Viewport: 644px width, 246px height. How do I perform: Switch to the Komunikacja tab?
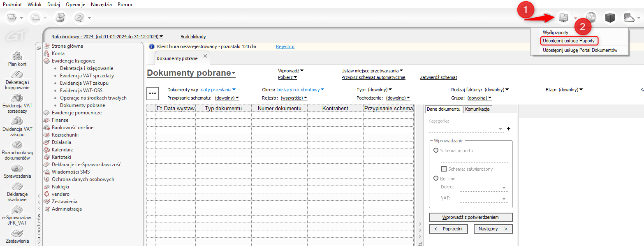477,109
